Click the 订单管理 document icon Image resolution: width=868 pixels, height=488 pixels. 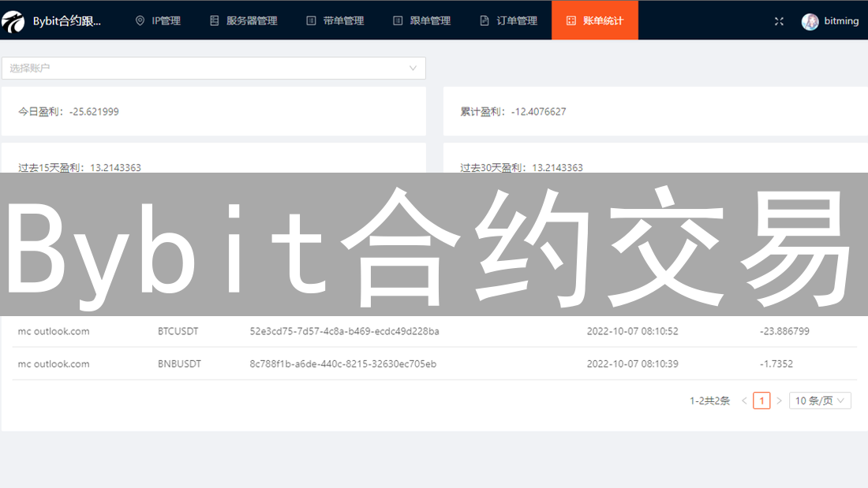[x=485, y=21]
